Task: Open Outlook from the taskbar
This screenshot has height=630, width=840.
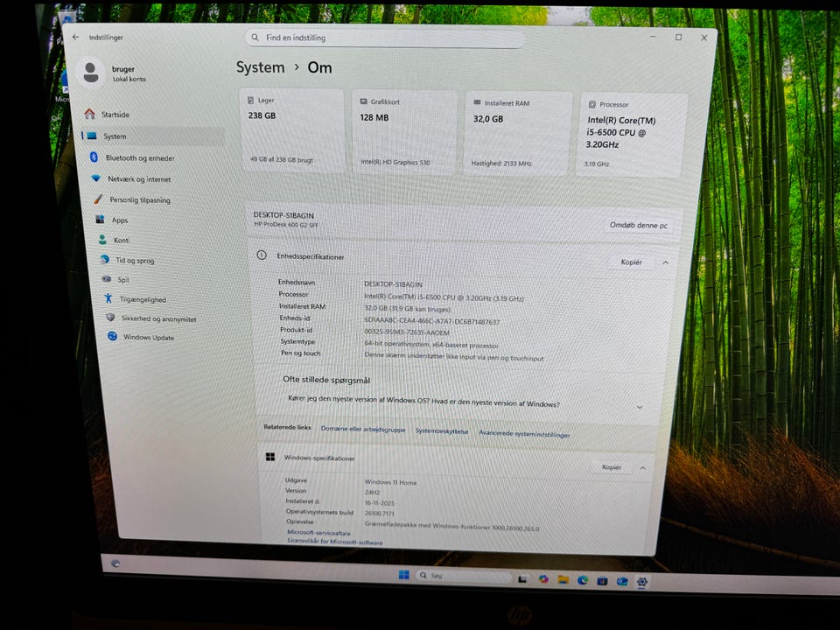Action: pyautogui.click(x=622, y=581)
